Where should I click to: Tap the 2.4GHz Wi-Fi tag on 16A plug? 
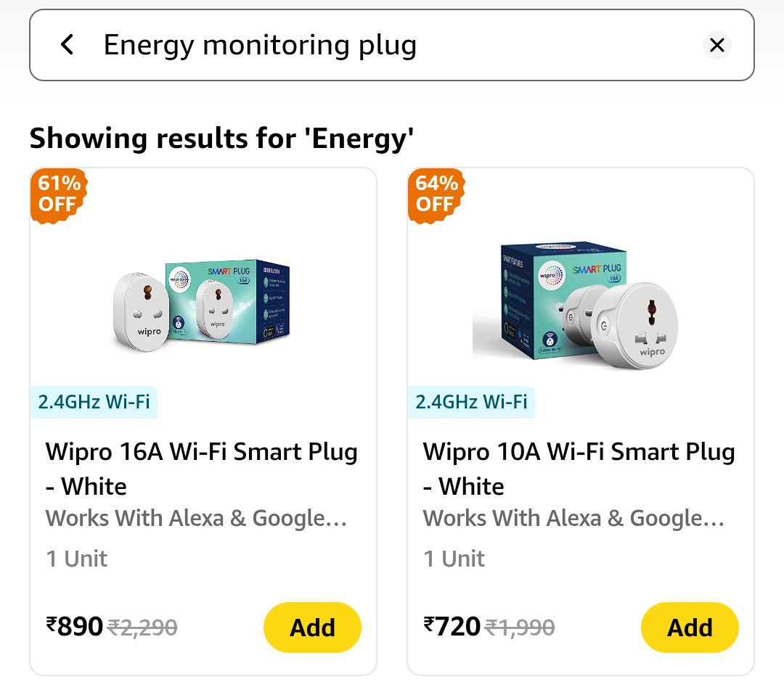[94, 402]
